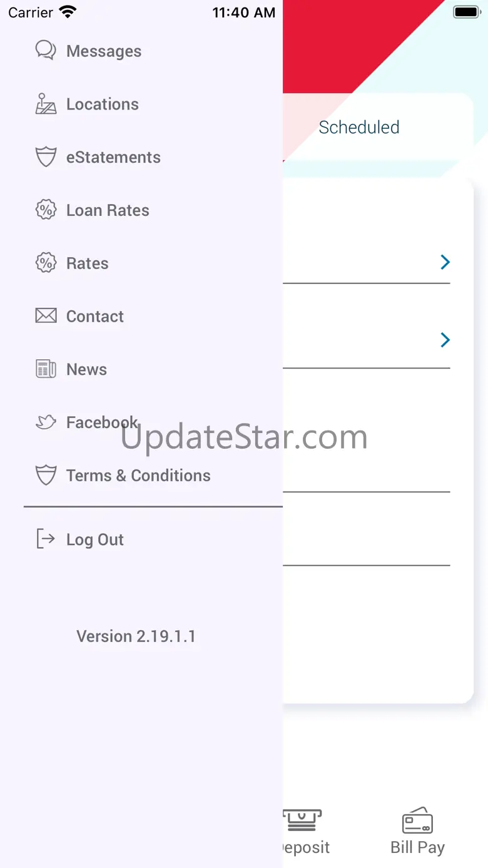Select the eStatements menu entry

[113, 157]
